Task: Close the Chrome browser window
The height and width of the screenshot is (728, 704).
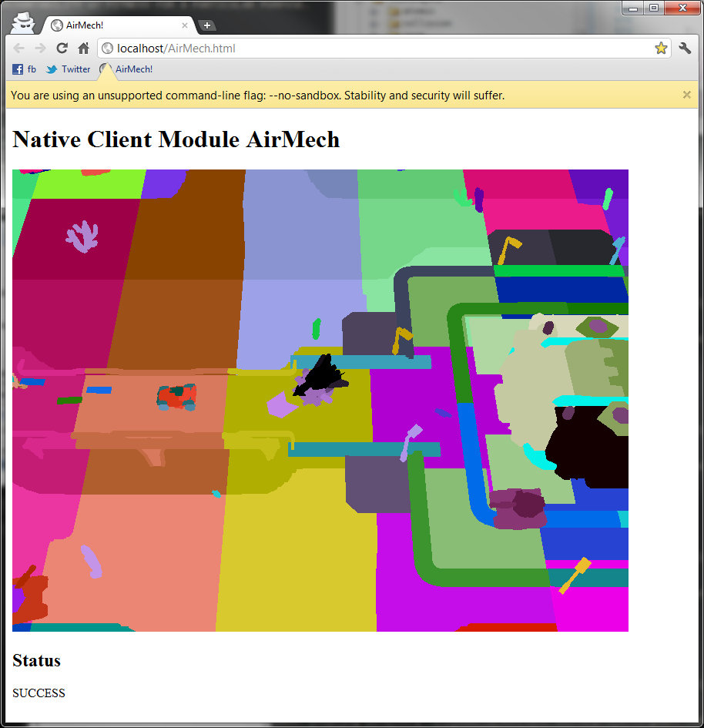Action: [x=680, y=8]
